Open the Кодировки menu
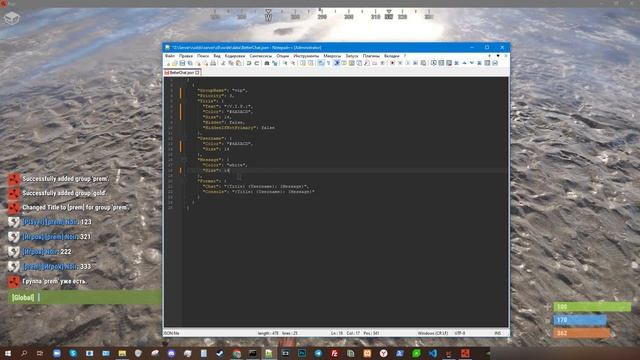The width and height of the screenshot is (640, 360). [235, 56]
